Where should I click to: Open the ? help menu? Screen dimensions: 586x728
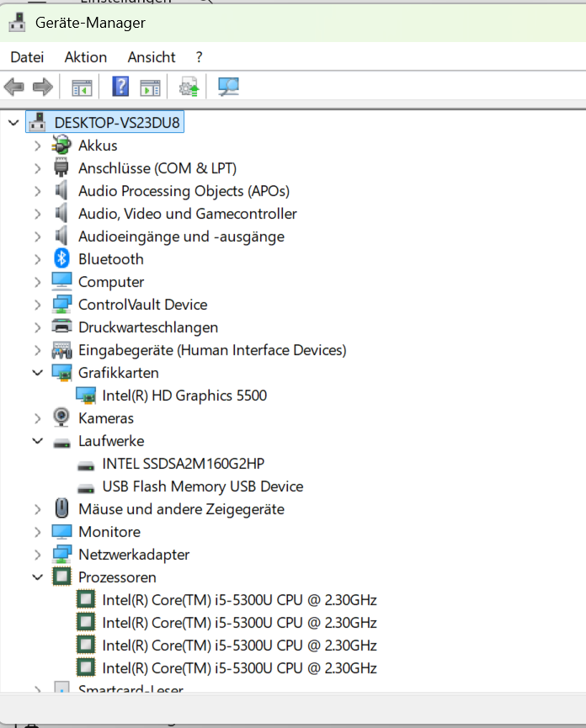coord(199,57)
